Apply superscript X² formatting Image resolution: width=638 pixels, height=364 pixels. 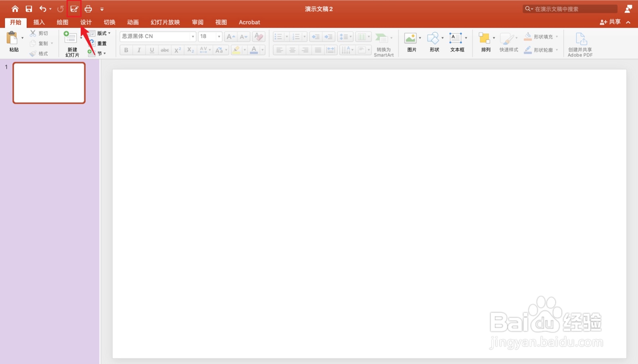178,50
